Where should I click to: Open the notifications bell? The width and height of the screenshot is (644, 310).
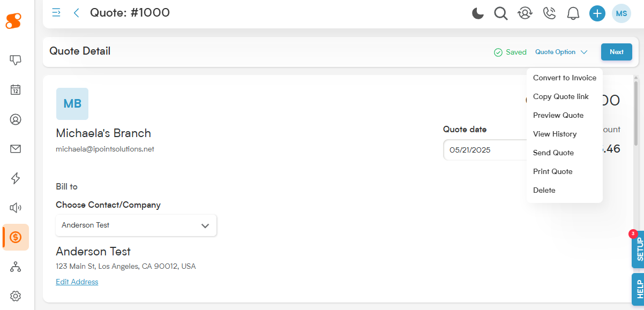pos(573,13)
